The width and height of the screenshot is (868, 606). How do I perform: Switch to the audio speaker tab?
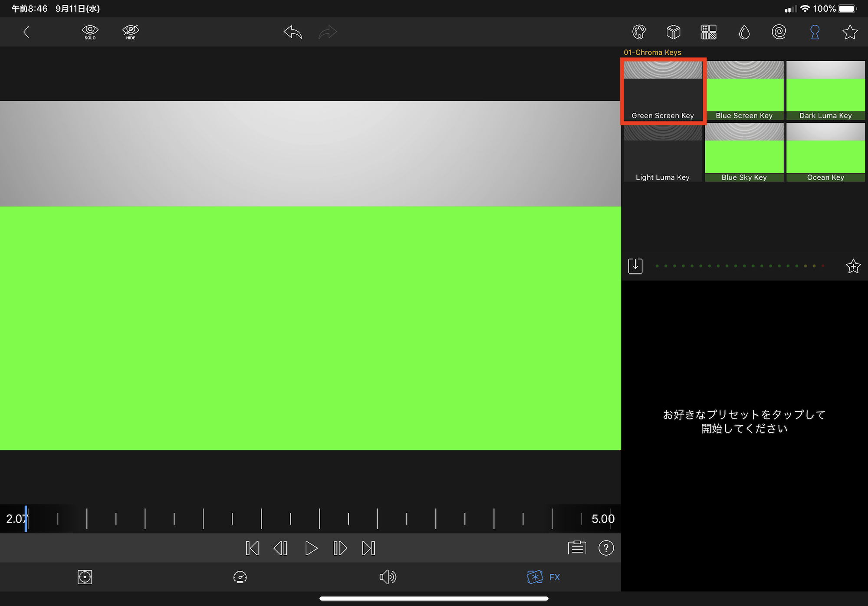(388, 577)
